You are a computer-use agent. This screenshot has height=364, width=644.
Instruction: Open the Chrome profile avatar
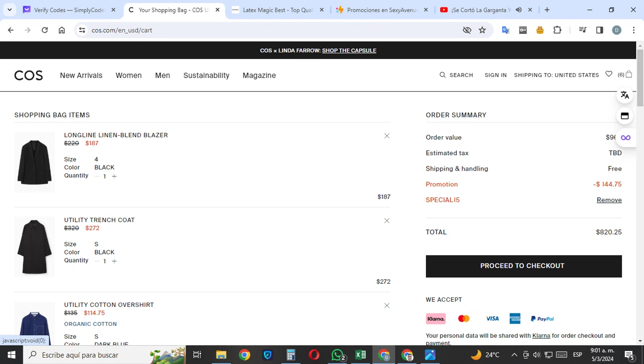pyautogui.click(x=617, y=30)
